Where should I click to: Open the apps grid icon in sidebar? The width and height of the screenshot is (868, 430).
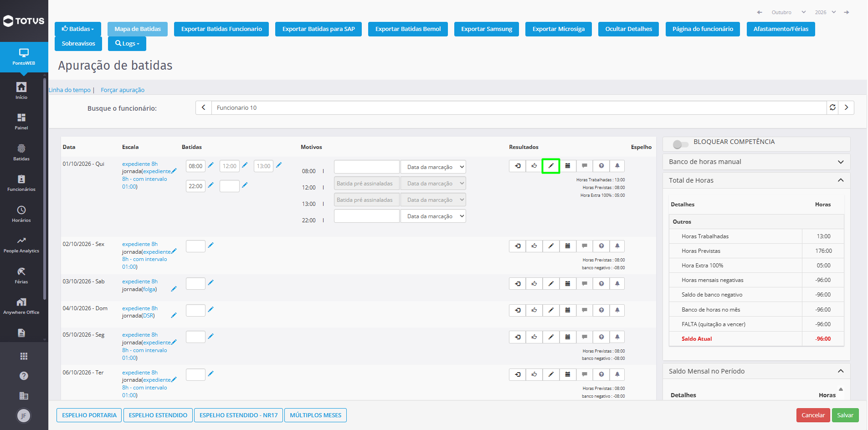click(24, 356)
